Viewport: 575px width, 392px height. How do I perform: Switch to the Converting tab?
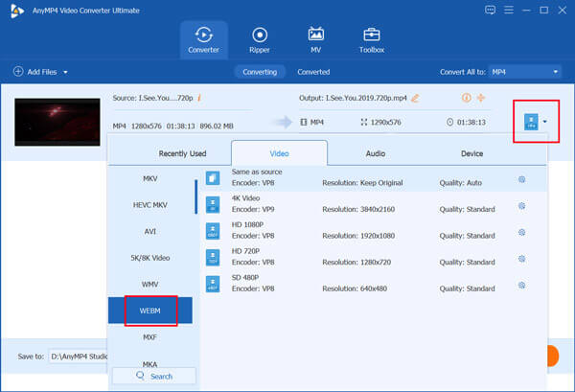click(260, 72)
